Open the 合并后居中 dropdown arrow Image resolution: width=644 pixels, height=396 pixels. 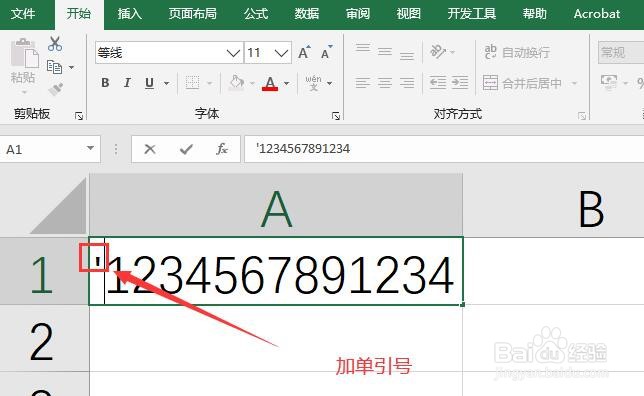574,83
